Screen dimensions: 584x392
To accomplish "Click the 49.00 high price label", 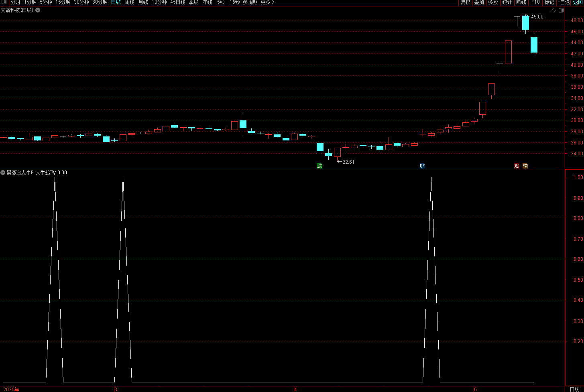I will [x=537, y=17].
